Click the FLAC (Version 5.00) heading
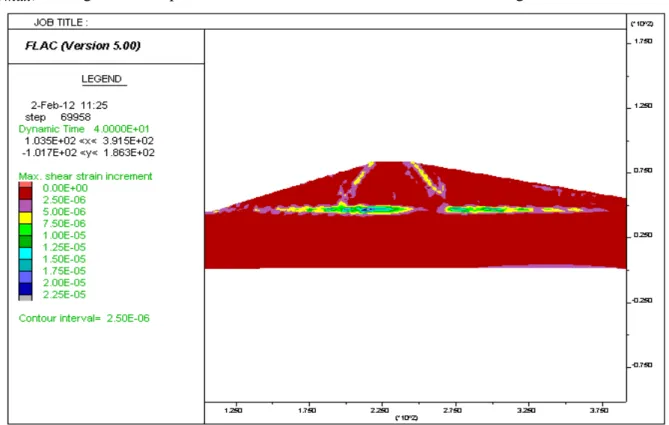 pyautogui.click(x=83, y=46)
